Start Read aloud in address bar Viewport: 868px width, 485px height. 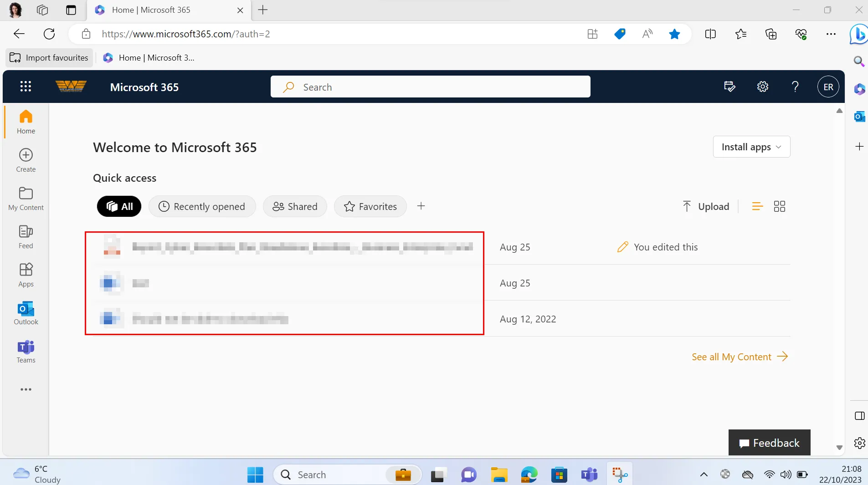click(x=647, y=34)
